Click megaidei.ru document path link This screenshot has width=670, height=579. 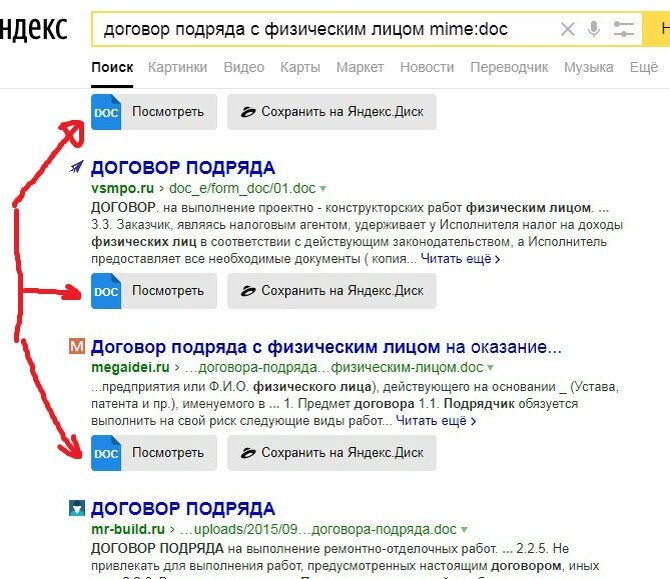(334, 367)
